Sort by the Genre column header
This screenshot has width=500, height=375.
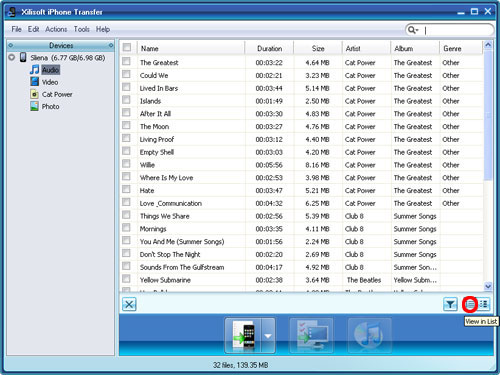tap(461, 48)
